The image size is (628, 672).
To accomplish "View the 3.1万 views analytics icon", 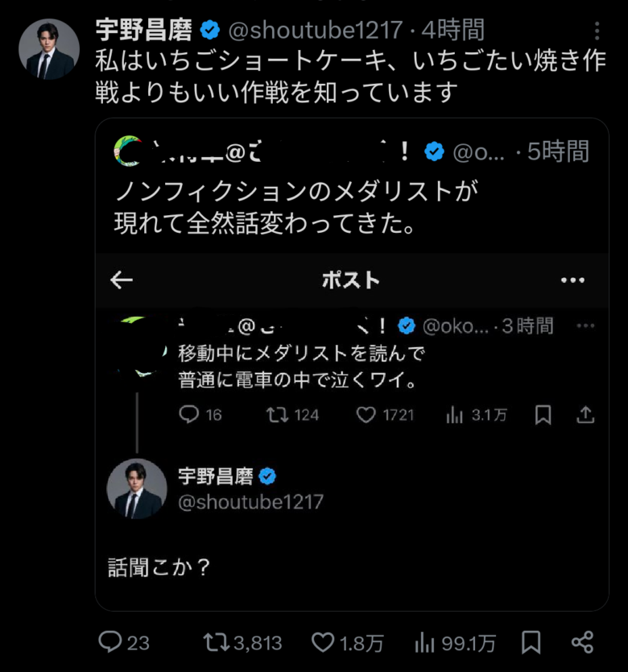I will 455,414.
